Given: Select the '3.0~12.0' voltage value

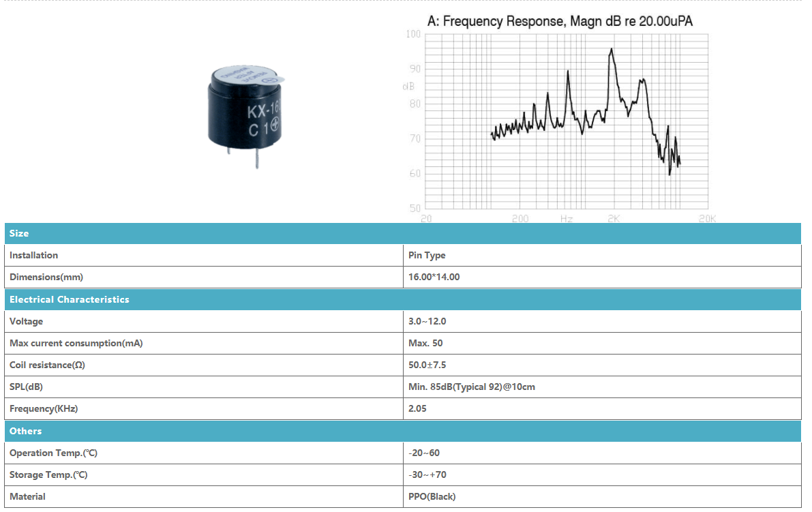Looking at the screenshot, I should [427, 322].
